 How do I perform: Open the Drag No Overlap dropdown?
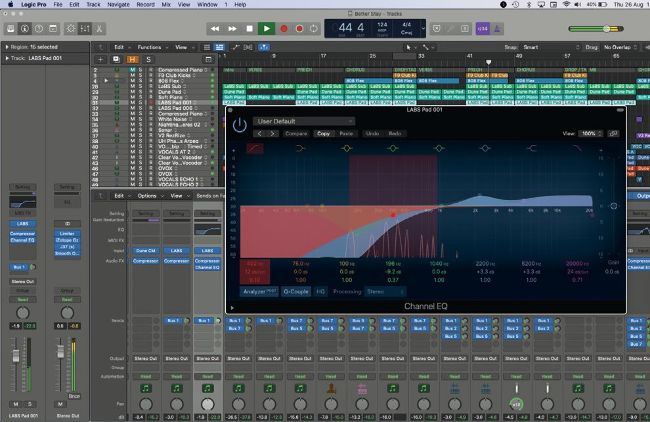(619, 47)
